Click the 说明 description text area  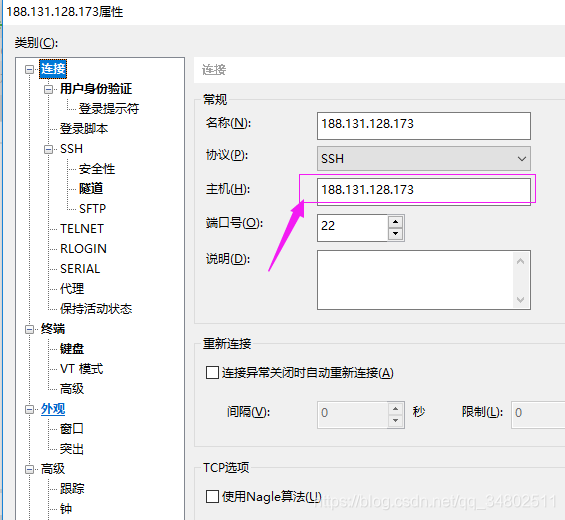click(x=424, y=280)
